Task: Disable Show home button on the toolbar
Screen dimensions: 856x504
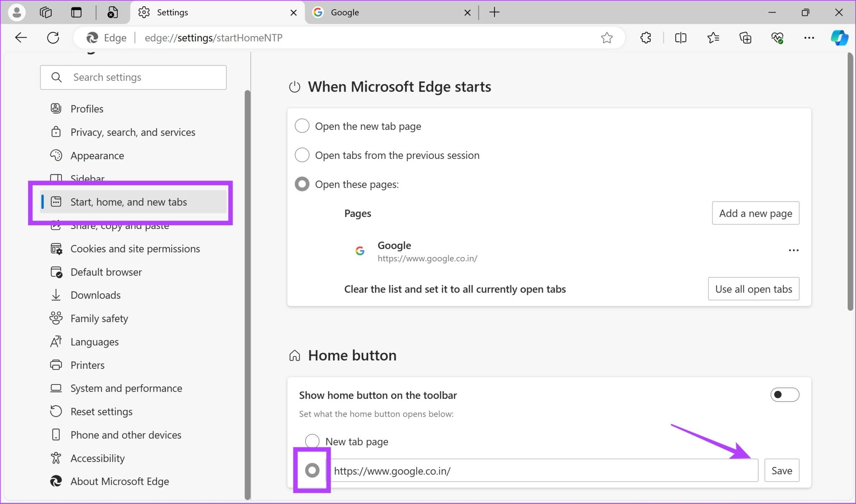Action: 784,395
